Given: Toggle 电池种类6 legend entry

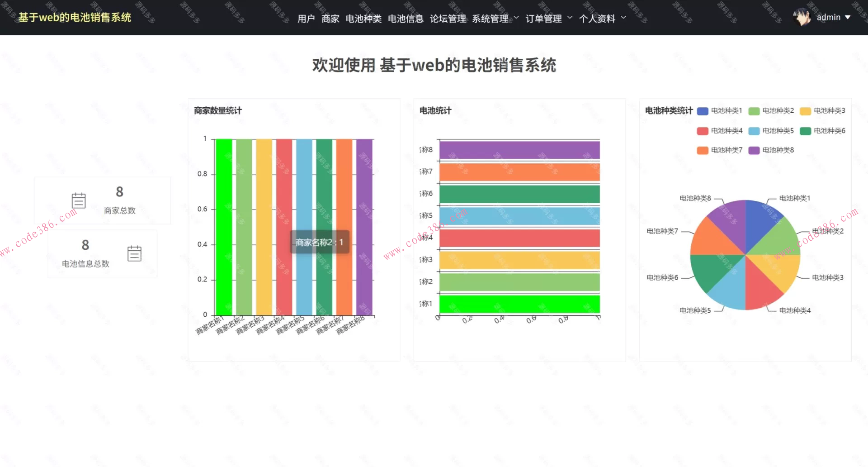Looking at the screenshot, I should [x=823, y=131].
